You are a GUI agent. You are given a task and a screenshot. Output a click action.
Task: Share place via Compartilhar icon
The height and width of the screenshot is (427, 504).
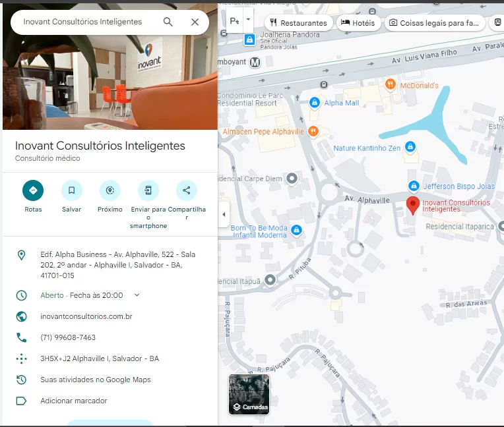click(x=187, y=190)
